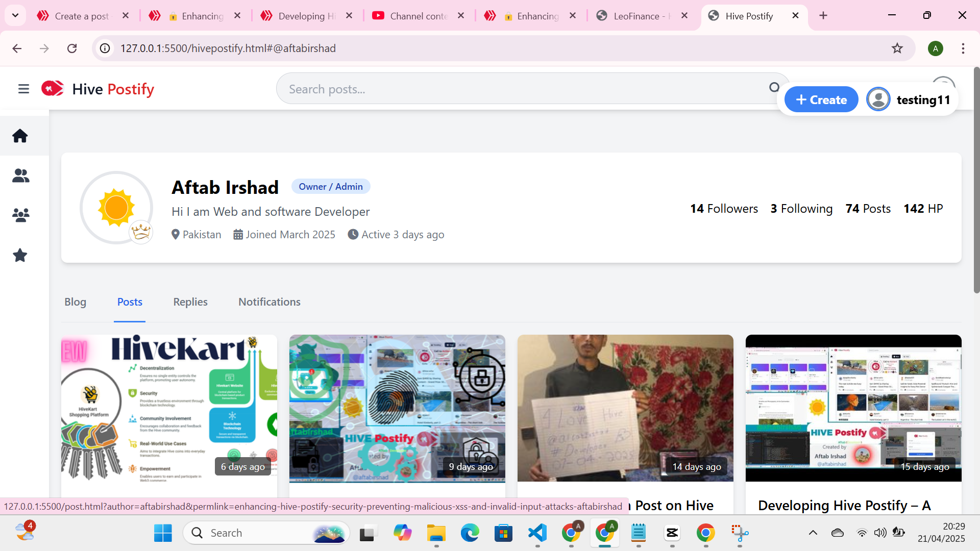Viewport: 980px width, 551px height.
Task: Open Visual Studio Code from taskbar
Action: [x=537, y=533]
